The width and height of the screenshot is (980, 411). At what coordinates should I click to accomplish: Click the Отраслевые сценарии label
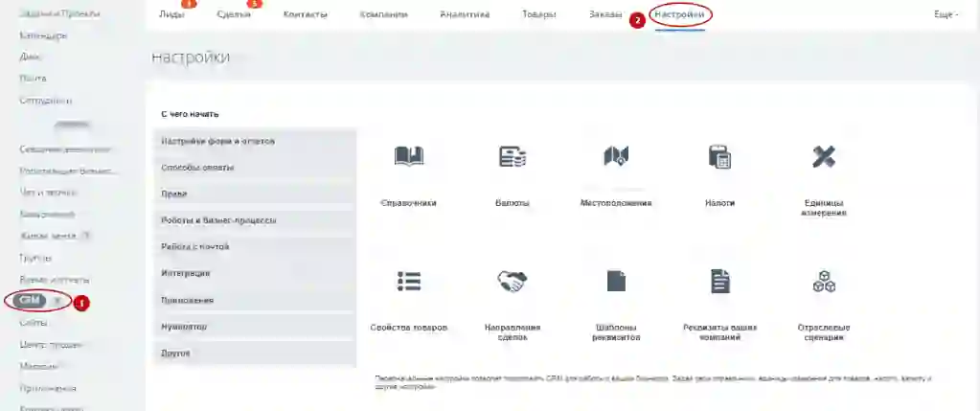pyautogui.click(x=824, y=333)
